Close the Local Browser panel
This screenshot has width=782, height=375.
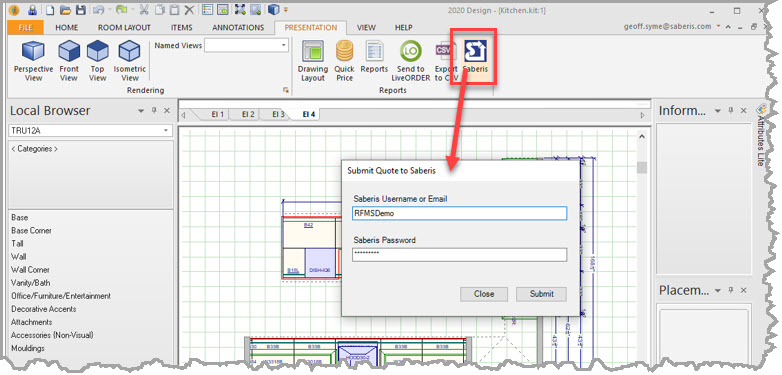[167, 111]
